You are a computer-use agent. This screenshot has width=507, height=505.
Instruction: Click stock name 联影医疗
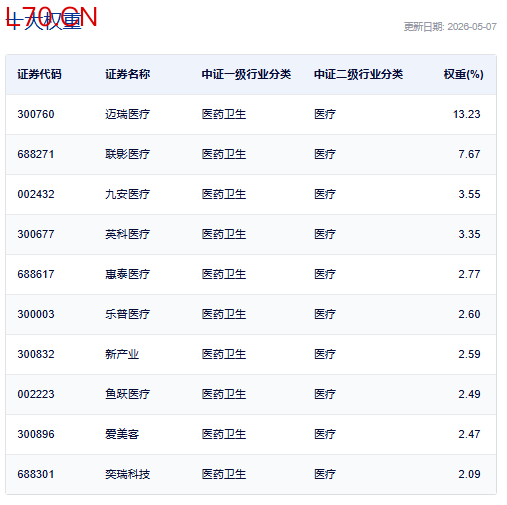(128, 154)
